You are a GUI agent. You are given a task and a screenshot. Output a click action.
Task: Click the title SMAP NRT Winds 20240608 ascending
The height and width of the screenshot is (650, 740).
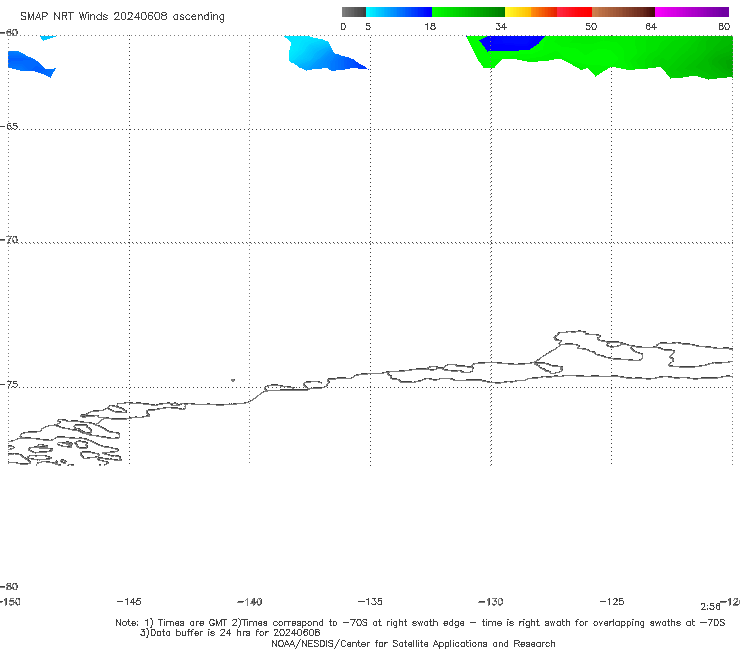point(122,16)
